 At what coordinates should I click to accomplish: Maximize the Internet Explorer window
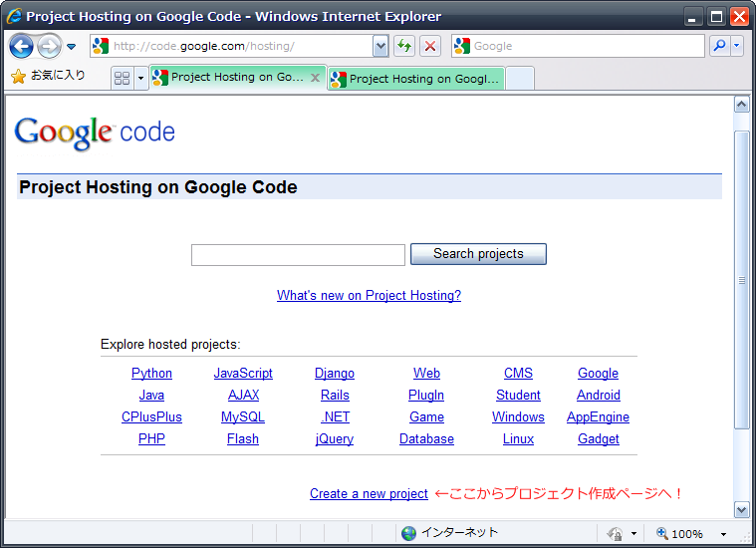click(x=716, y=17)
